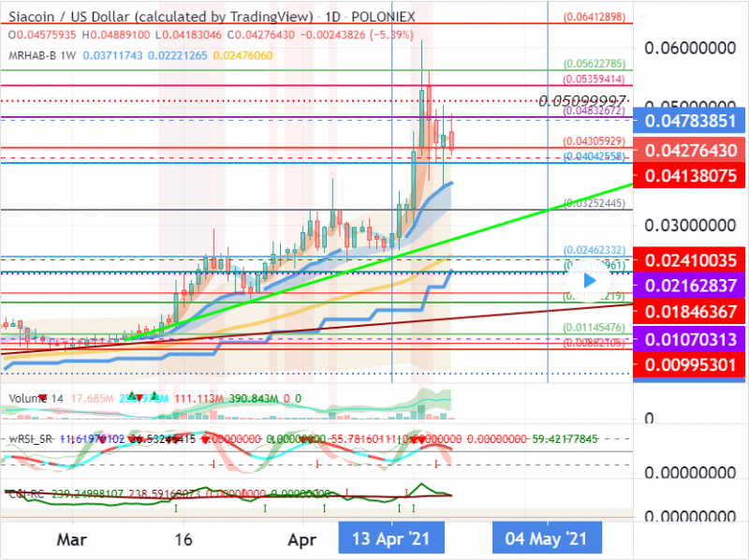Click the red 0.01846367 price label

tap(689, 311)
